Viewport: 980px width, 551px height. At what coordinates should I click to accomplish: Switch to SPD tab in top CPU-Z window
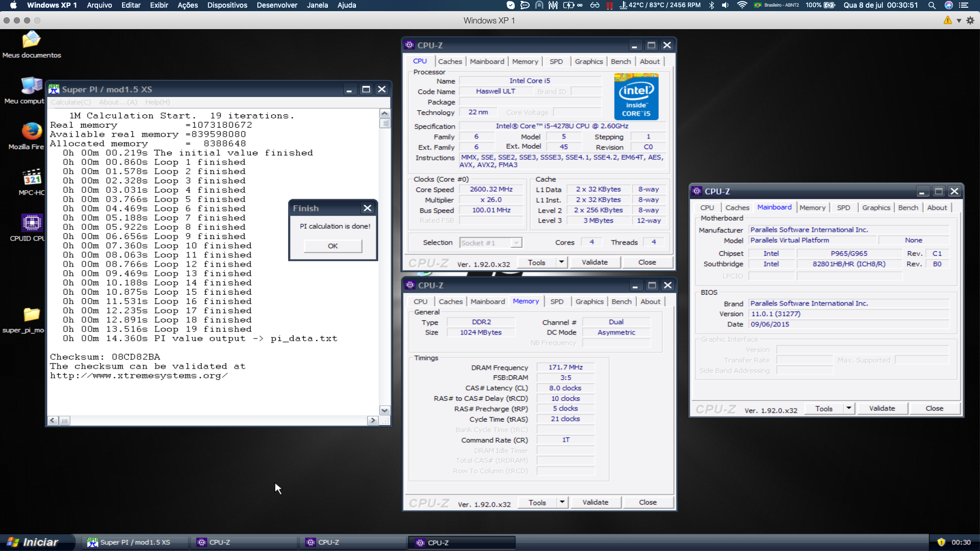tap(556, 61)
